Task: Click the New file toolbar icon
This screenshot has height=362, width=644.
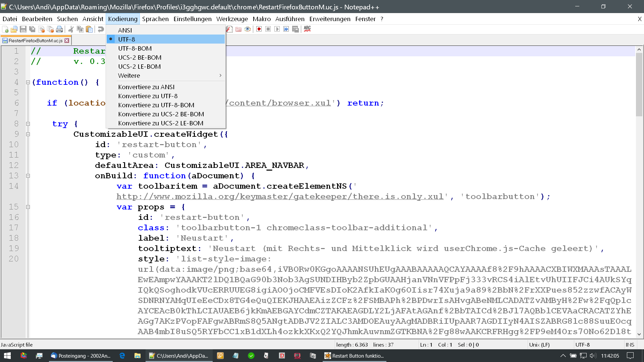Action: (5, 29)
